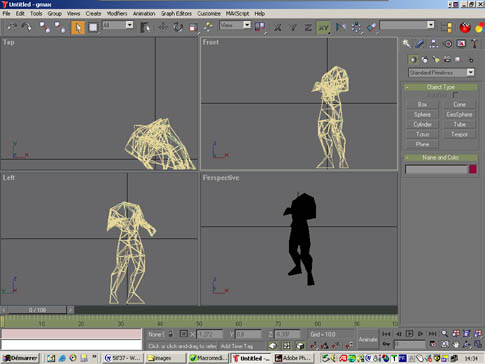Open the Graph Editors menu
485x364 pixels.
click(x=176, y=14)
